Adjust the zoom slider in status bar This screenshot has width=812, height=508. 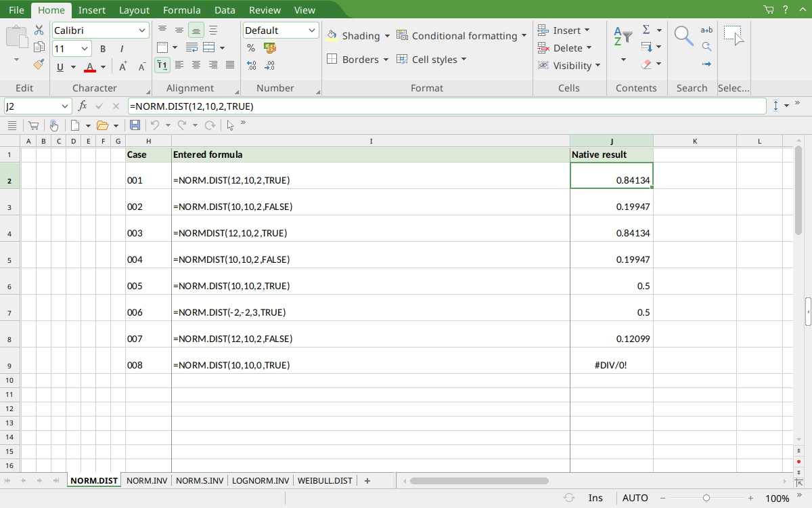(x=706, y=498)
